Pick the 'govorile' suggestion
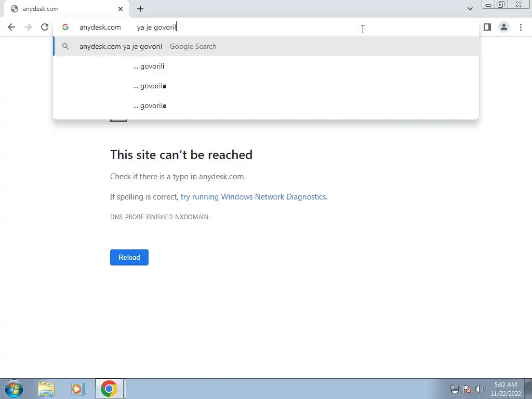Image resolution: width=532 pixels, height=399 pixels. pyautogui.click(x=266, y=105)
